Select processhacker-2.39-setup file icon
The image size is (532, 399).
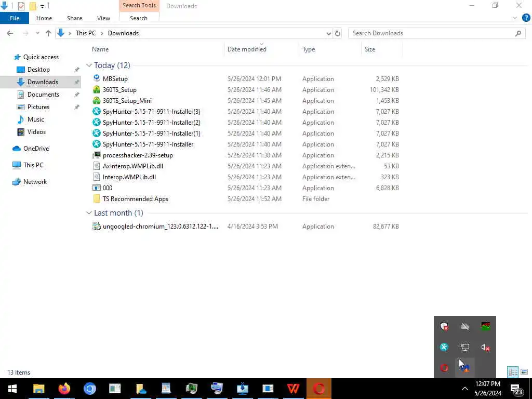tap(97, 155)
